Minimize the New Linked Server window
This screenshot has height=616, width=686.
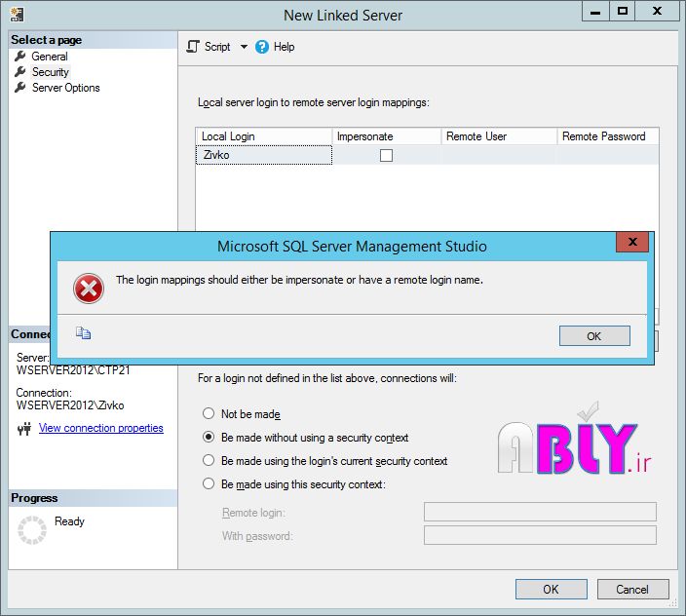pyautogui.click(x=595, y=11)
